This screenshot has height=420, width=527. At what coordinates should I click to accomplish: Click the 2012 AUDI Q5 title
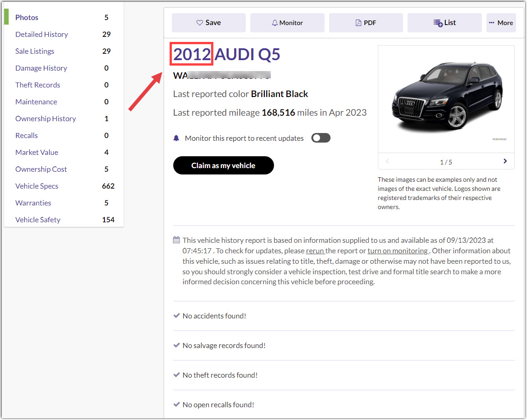(x=227, y=54)
